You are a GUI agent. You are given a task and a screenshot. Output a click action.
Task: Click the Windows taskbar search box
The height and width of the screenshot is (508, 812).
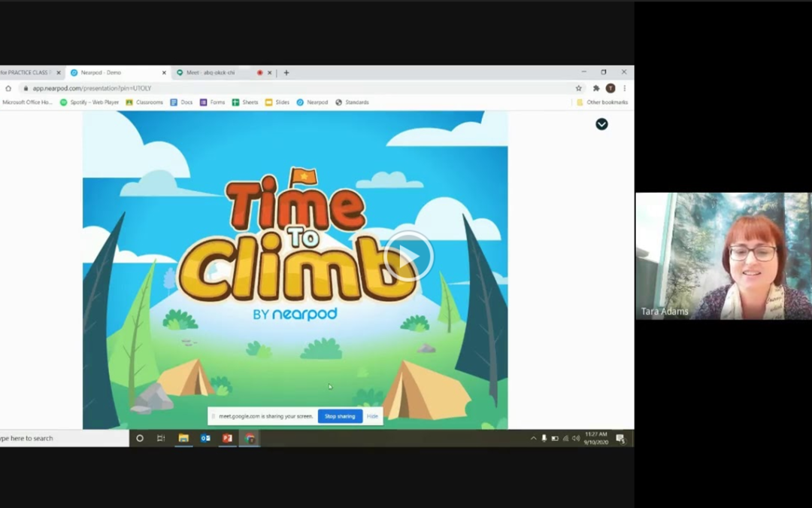click(64, 438)
